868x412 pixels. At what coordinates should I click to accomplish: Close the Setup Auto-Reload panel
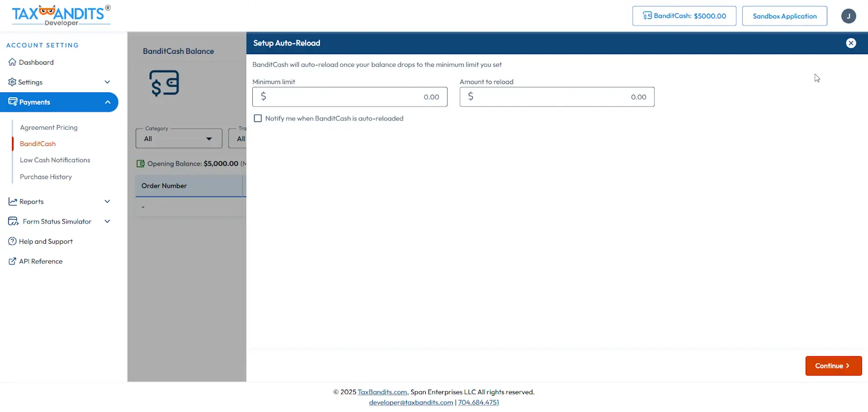[851, 43]
